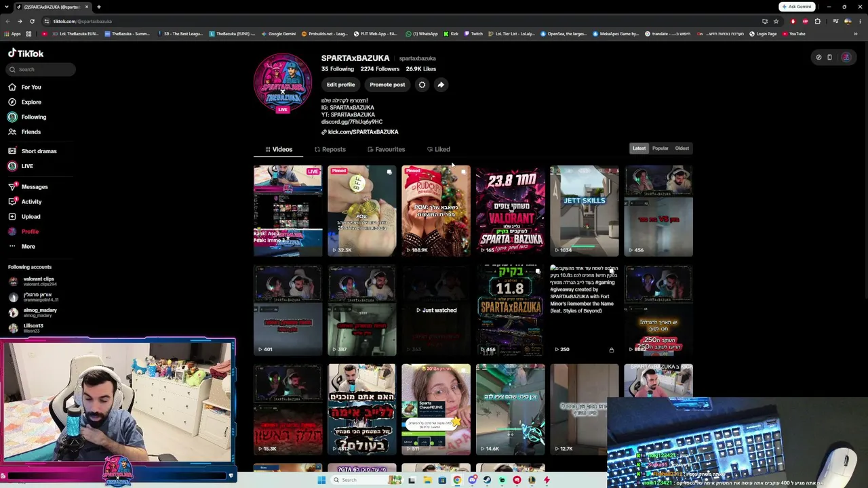Bookmark this page with star icon

pyautogui.click(x=776, y=21)
